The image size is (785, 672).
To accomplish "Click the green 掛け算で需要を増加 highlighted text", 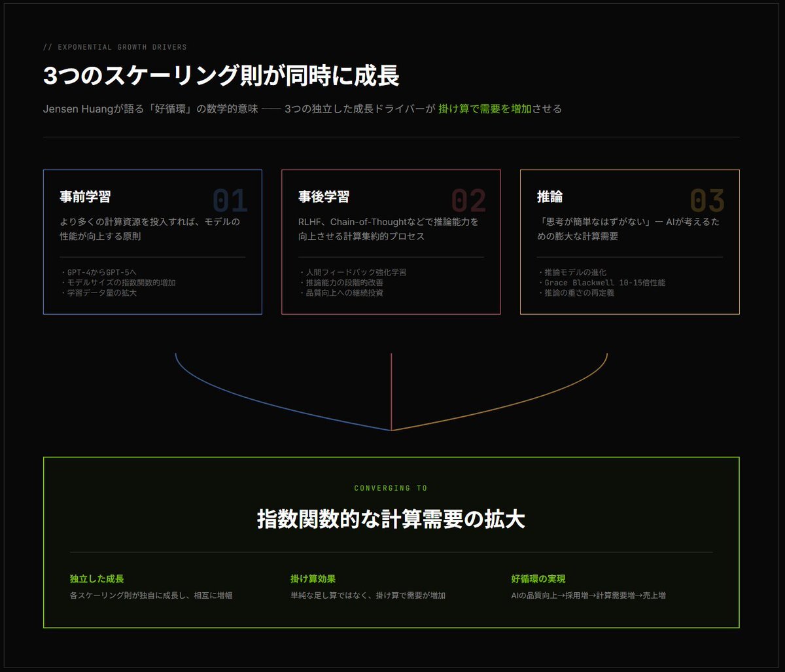I will [485, 109].
